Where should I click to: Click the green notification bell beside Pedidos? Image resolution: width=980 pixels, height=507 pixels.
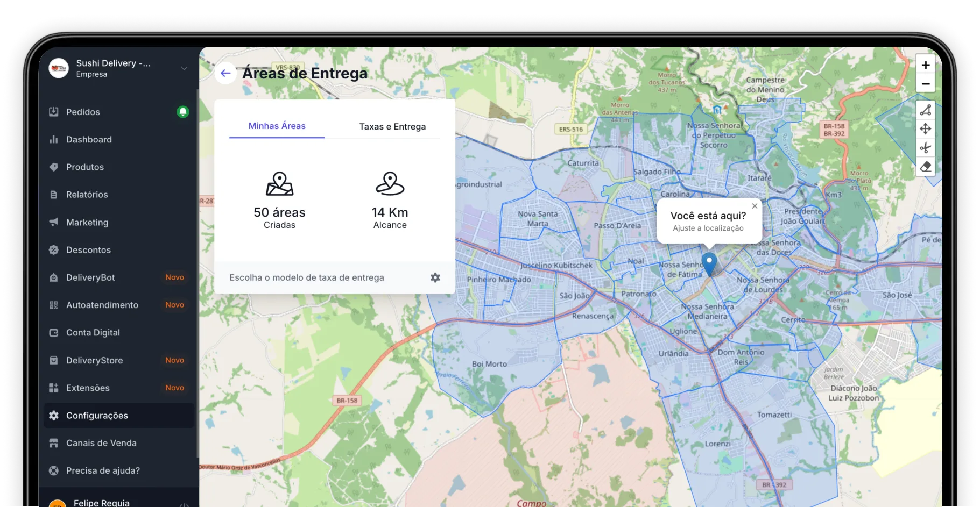[183, 112]
